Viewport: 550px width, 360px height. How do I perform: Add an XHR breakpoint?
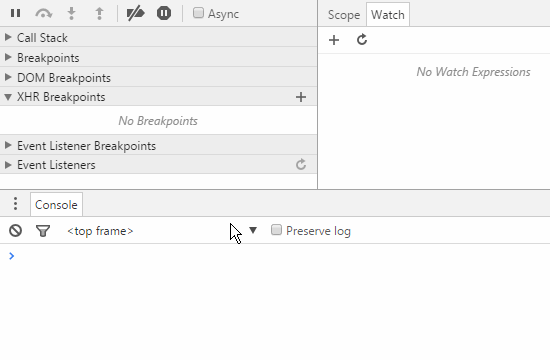(301, 97)
